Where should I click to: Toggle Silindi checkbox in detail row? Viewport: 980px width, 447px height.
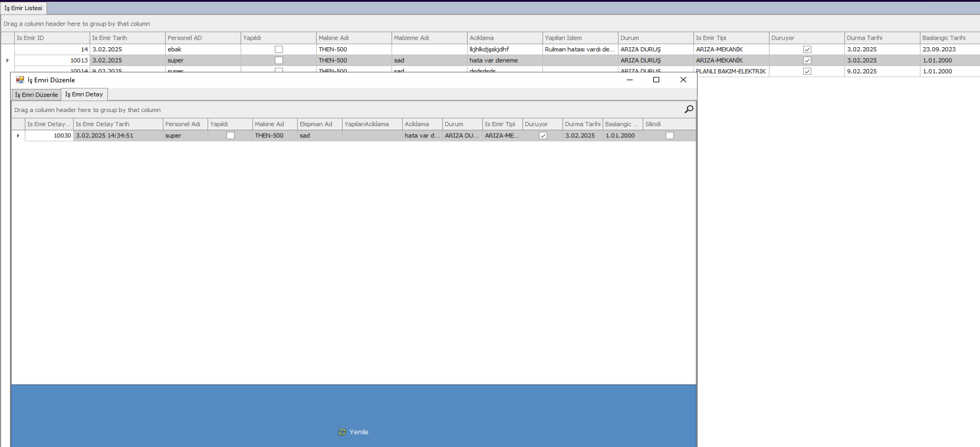(669, 136)
